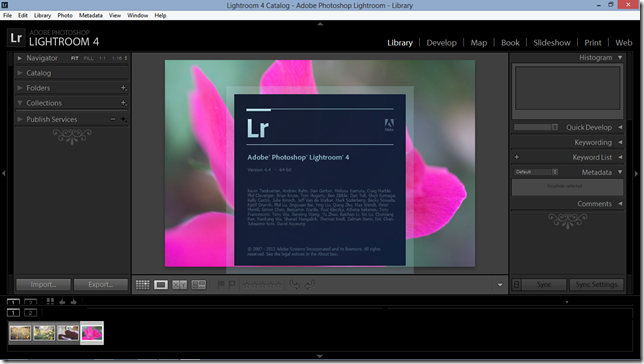The image size is (644, 364).
Task: Expand the Navigator panel
Action: pyautogui.click(x=19, y=58)
